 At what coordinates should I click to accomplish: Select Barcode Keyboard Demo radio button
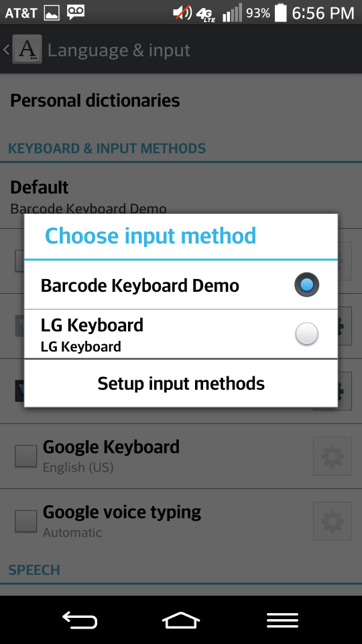tap(306, 284)
